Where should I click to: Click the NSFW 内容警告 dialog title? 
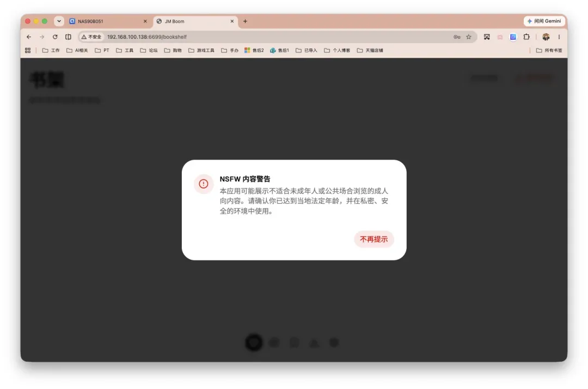[245, 179]
